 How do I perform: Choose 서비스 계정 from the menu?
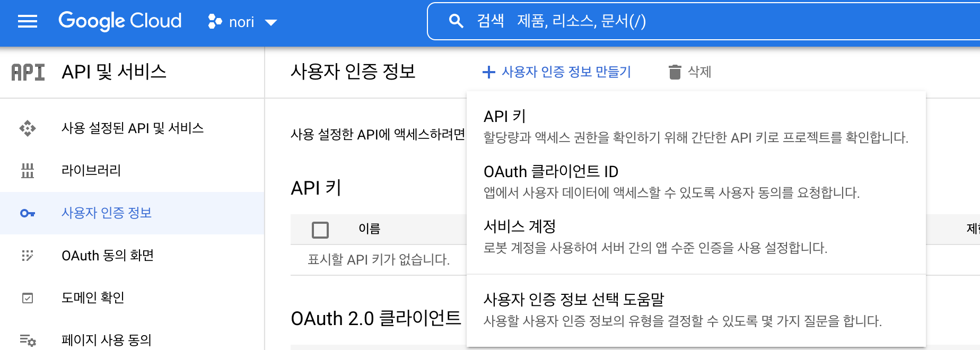coord(696,237)
